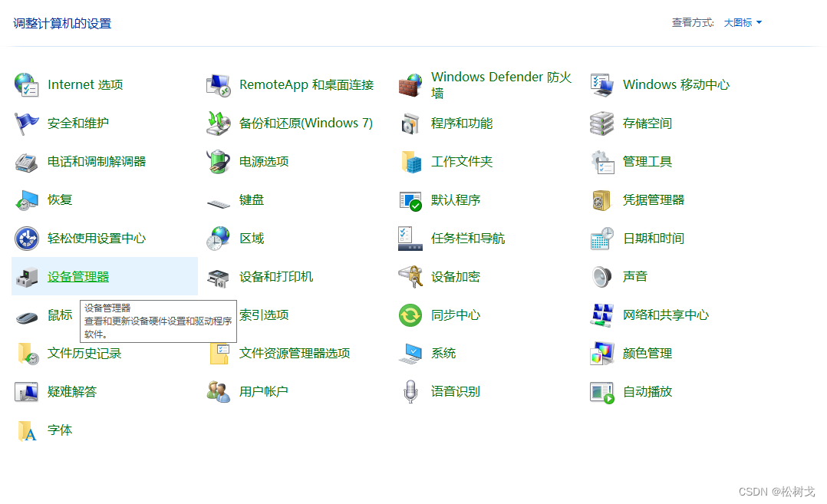
Task: Click the 日期和时间 calendar icon
Action: tap(601, 239)
